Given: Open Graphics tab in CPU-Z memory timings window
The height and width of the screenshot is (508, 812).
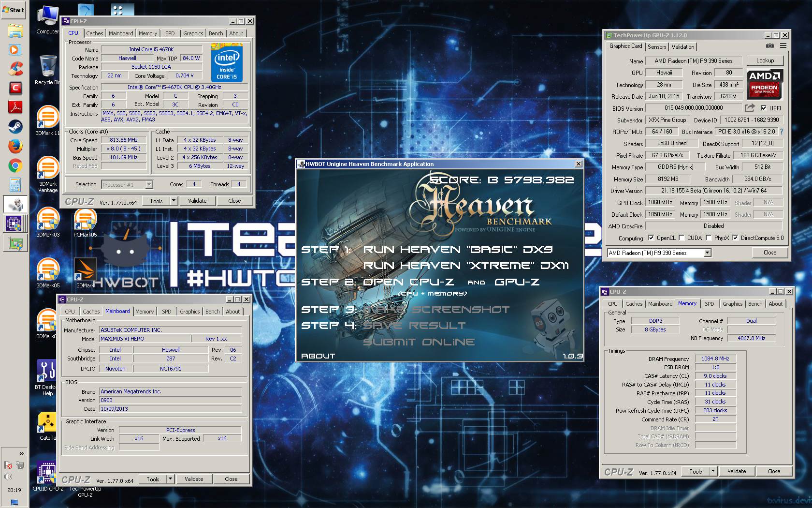Looking at the screenshot, I should (733, 304).
